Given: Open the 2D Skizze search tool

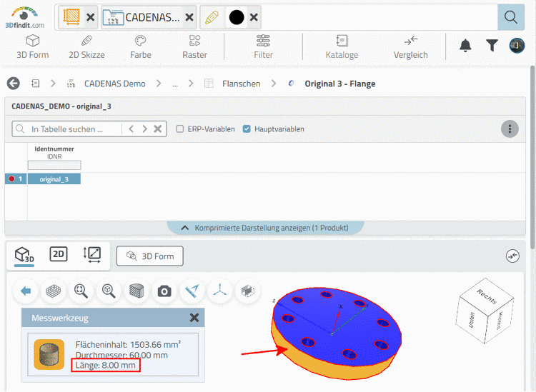Looking at the screenshot, I should [86, 47].
